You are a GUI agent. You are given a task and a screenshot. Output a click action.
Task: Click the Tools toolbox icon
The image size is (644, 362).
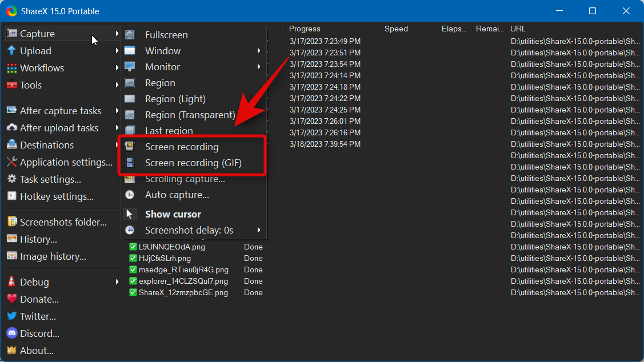coord(11,85)
